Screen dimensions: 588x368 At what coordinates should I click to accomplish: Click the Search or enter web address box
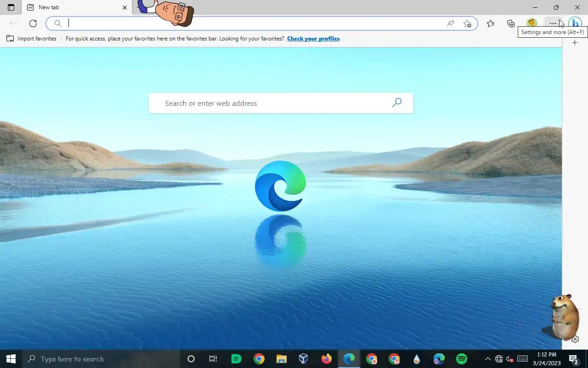point(281,103)
